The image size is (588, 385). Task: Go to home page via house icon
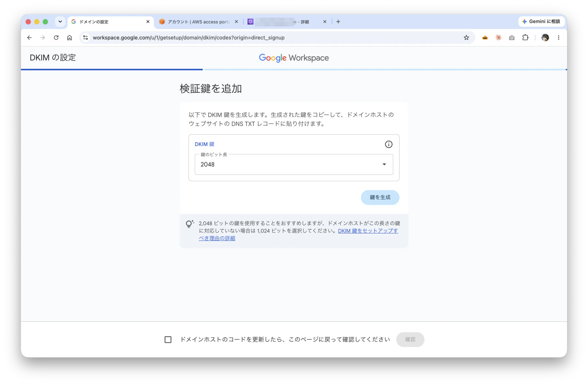pos(69,38)
